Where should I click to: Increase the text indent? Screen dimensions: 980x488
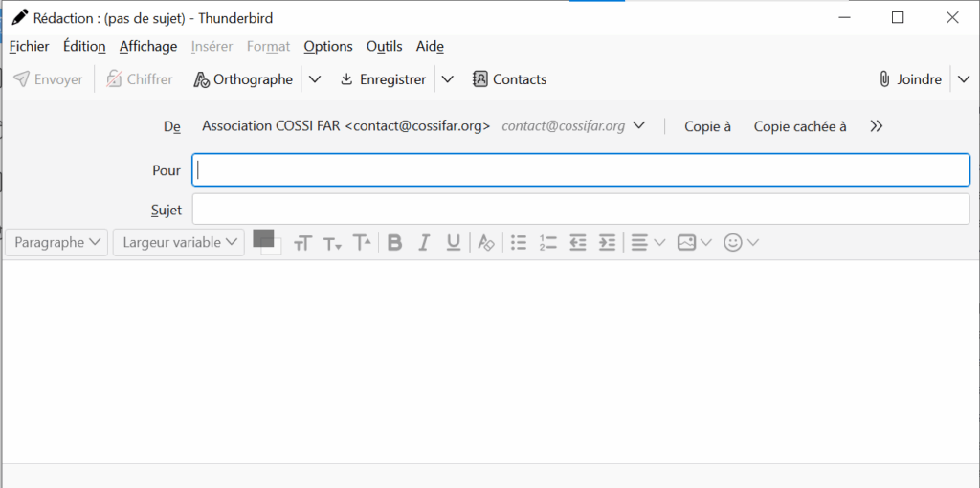click(x=607, y=243)
